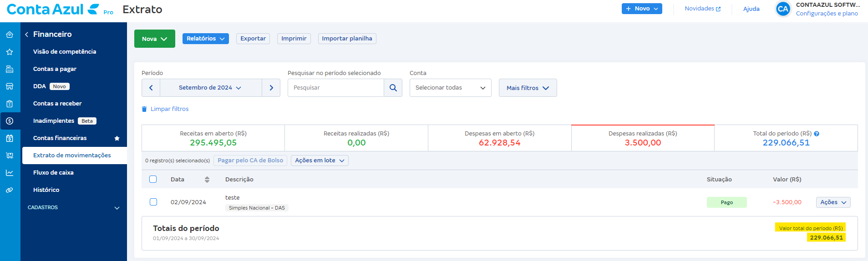
Task: Expand the Mais filtros options
Action: 528,88
